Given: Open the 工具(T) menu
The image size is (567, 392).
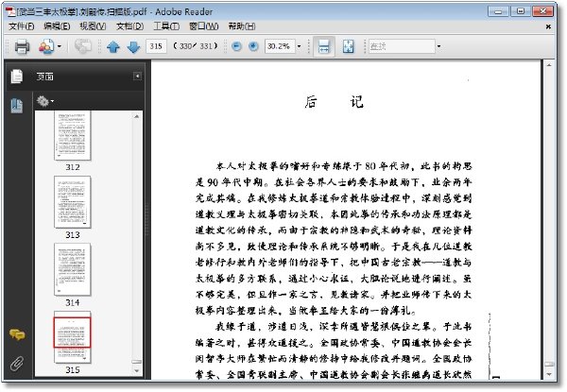Looking at the screenshot, I should tap(166, 26).
